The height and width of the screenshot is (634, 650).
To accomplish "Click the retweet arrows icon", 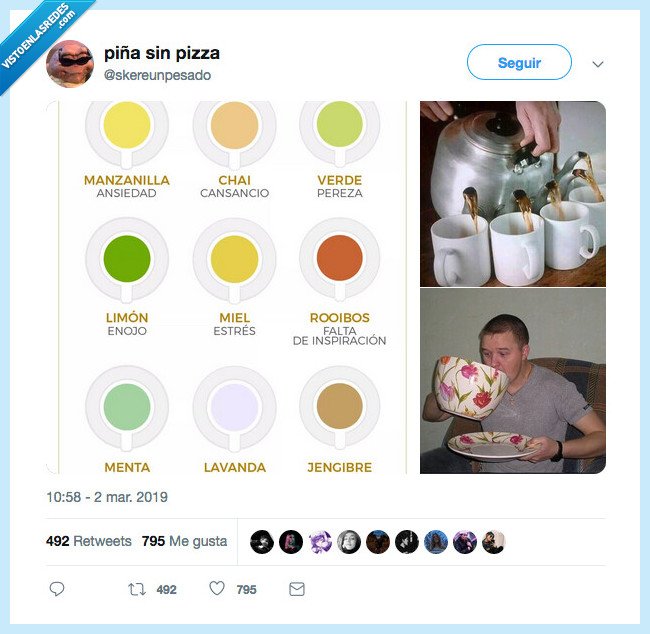I will (137, 589).
